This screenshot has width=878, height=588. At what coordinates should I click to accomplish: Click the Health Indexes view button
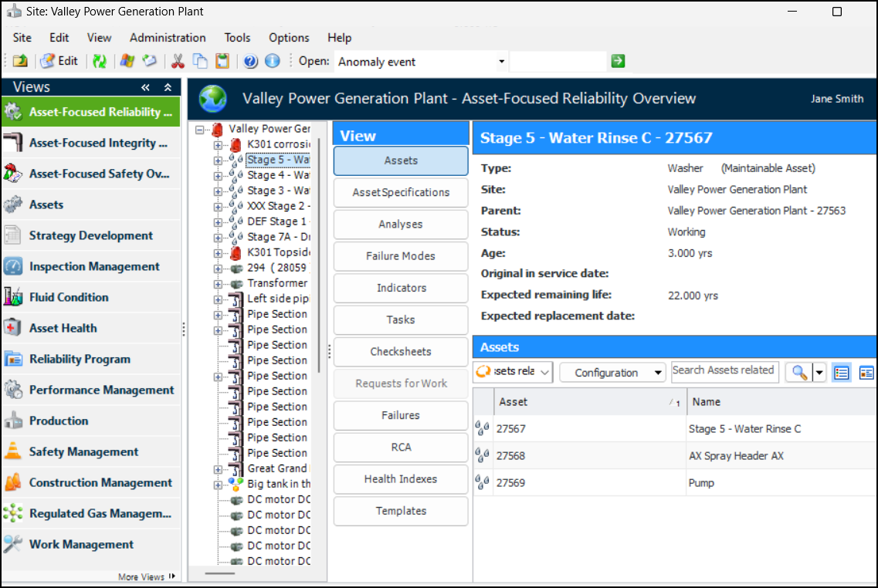[401, 479]
